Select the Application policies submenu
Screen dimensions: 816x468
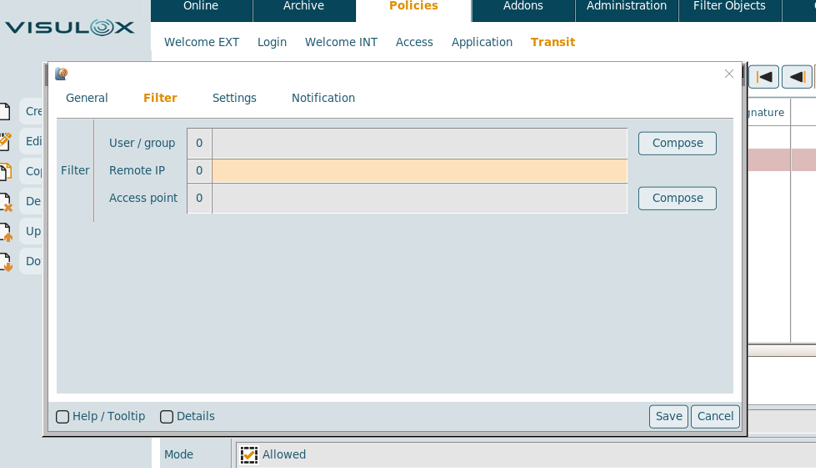[481, 42]
